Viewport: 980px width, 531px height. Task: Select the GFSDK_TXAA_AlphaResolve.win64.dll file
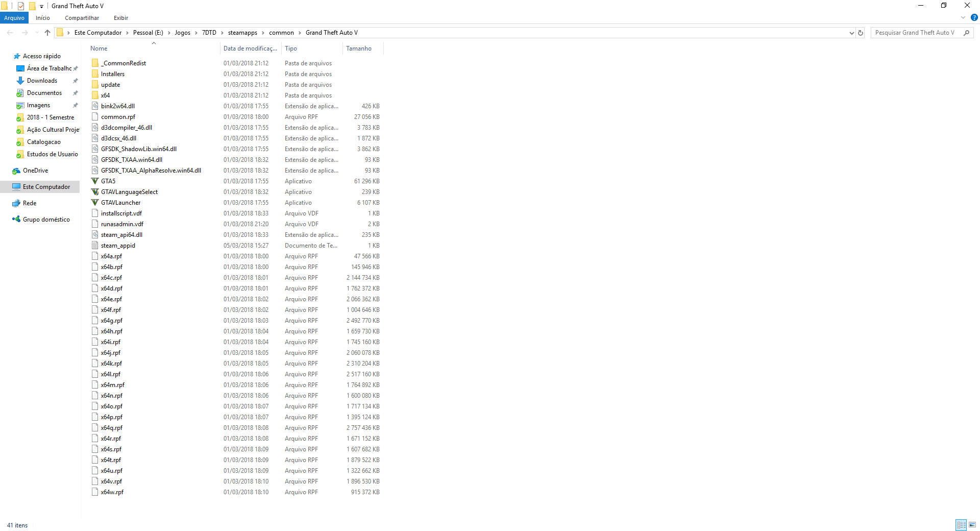click(x=151, y=171)
